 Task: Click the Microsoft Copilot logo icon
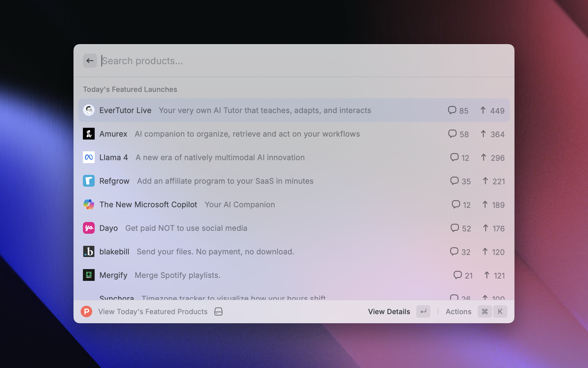pyautogui.click(x=88, y=204)
